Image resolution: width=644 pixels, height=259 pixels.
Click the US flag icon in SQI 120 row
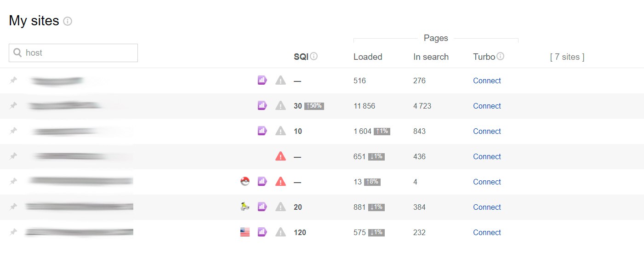click(245, 232)
